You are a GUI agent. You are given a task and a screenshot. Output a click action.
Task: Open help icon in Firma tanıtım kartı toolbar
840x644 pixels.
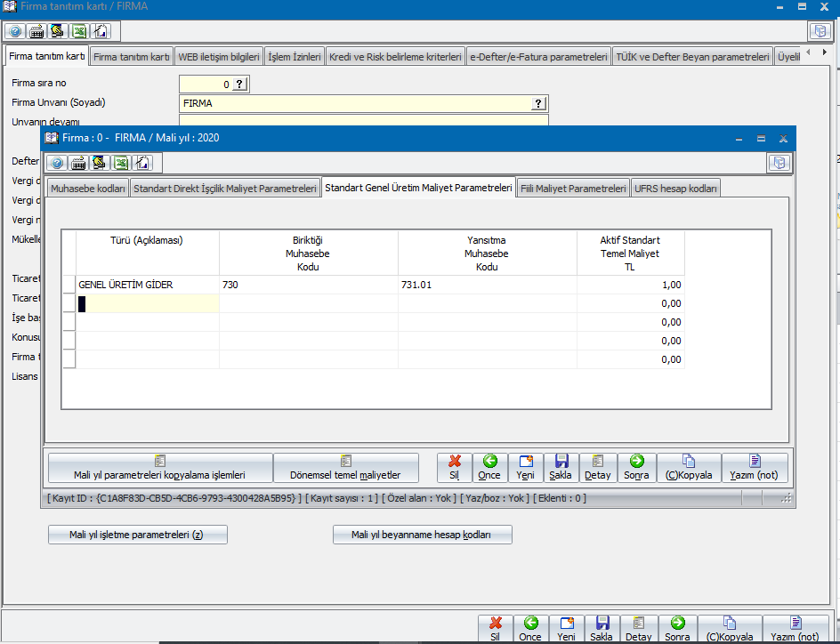15,32
